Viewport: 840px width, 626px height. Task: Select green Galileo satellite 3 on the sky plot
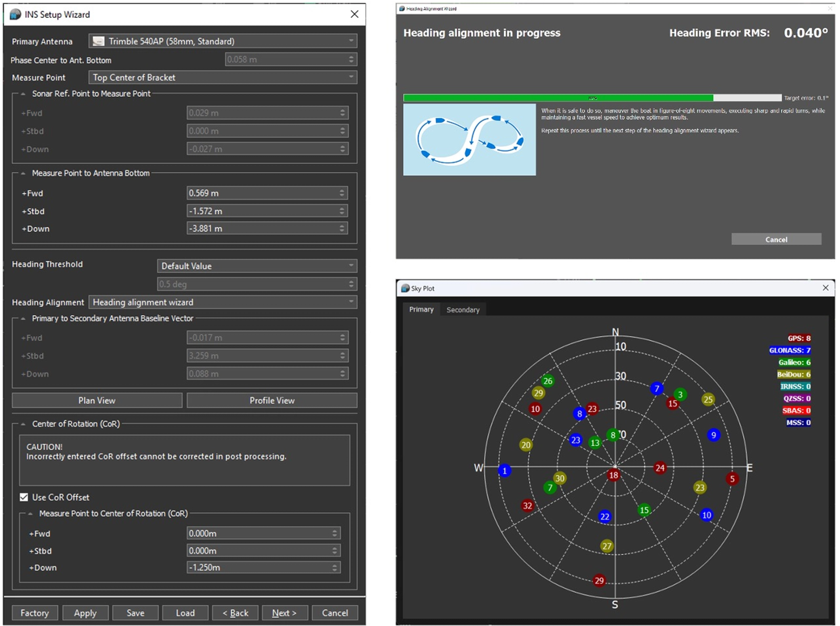tap(680, 394)
